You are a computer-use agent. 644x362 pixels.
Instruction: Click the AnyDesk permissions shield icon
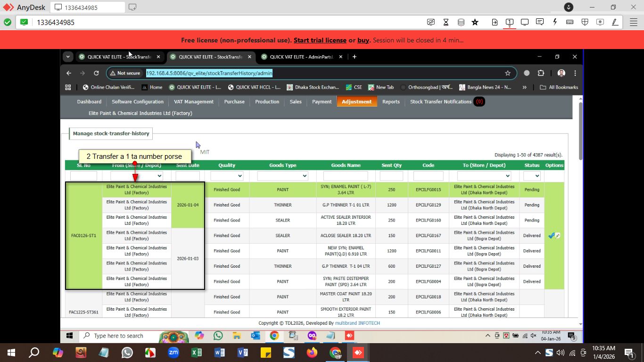585,22
